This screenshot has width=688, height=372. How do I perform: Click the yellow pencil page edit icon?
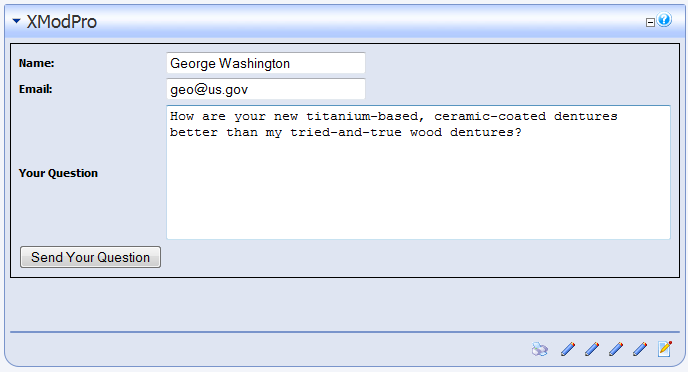point(665,349)
